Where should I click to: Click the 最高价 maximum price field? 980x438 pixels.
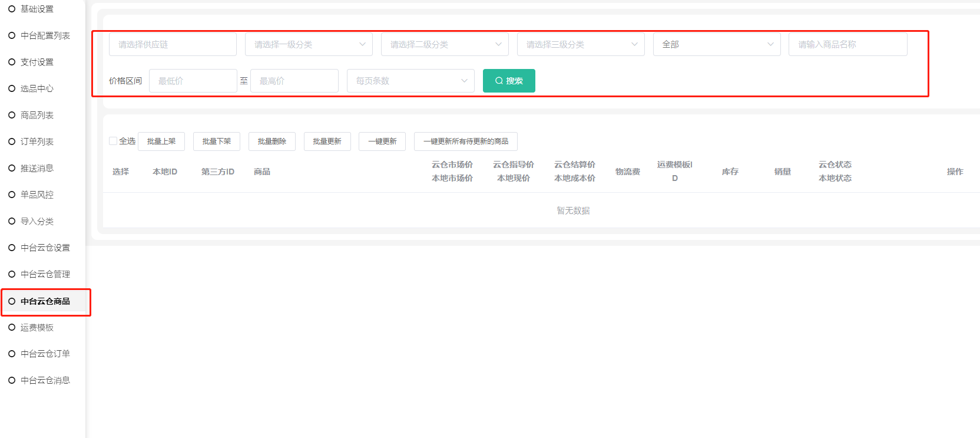294,81
